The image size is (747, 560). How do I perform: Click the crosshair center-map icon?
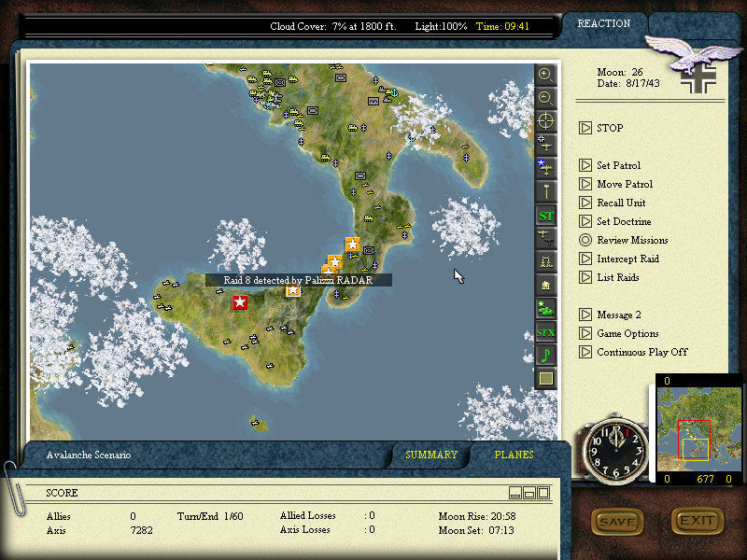(x=545, y=121)
